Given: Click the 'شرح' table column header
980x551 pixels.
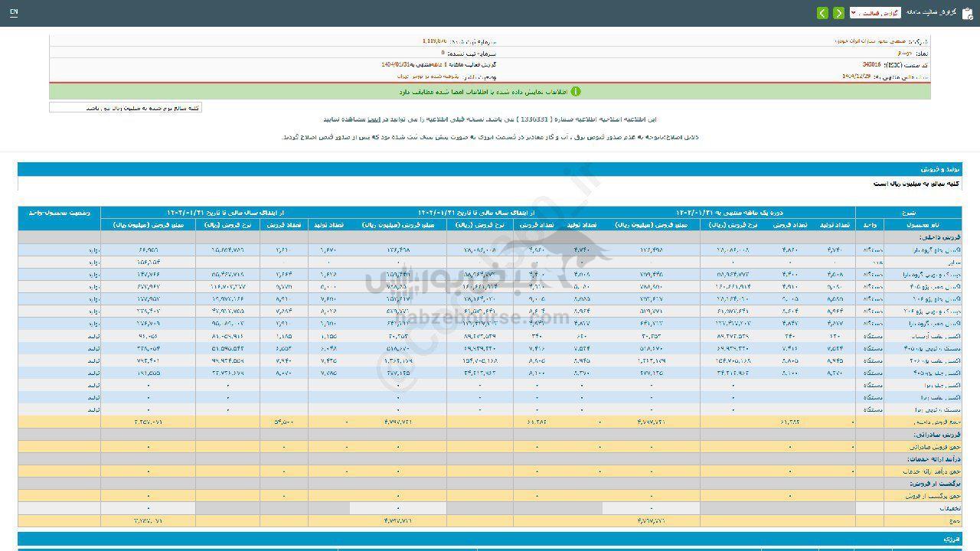Looking at the screenshot, I should tap(908, 212).
